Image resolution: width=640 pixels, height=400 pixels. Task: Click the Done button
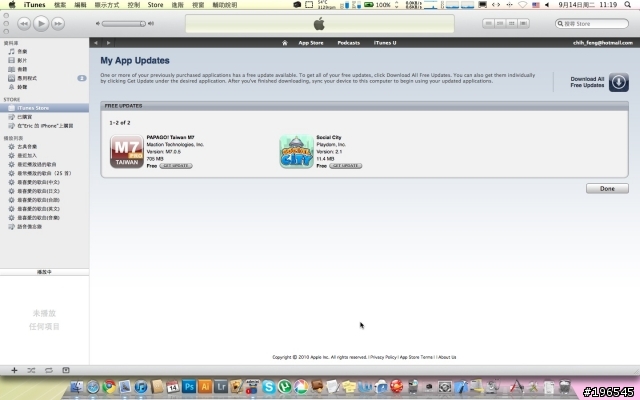(x=607, y=189)
